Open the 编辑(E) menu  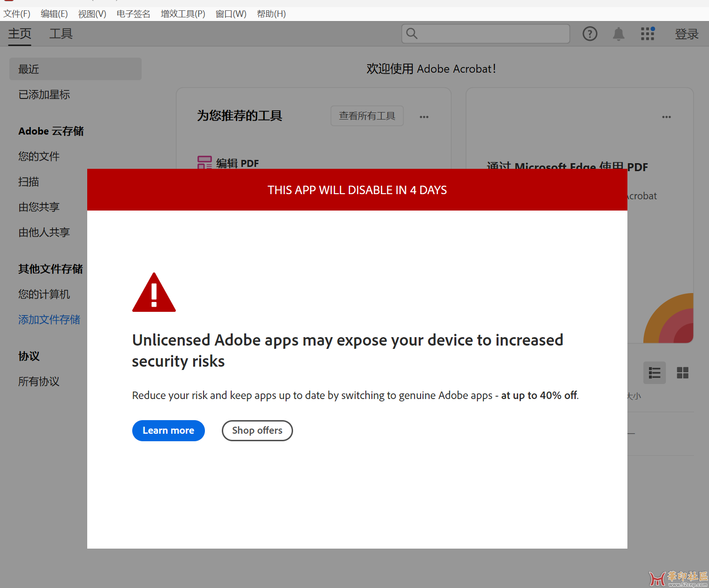pos(54,14)
